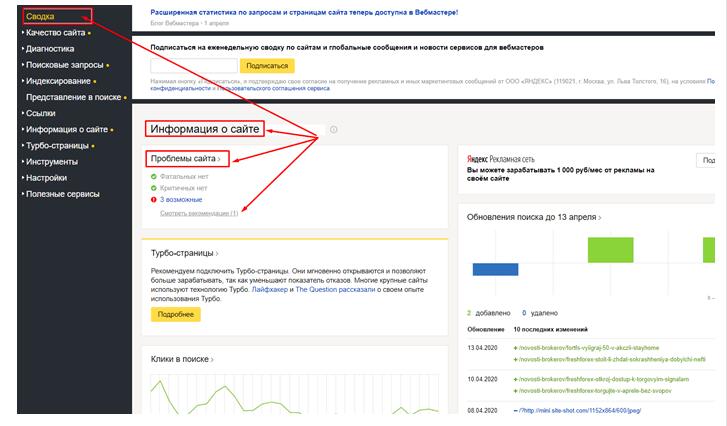Expand the Инструменты sidebar section
The height and width of the screenshot is (426, 727).
coord(51,162)
